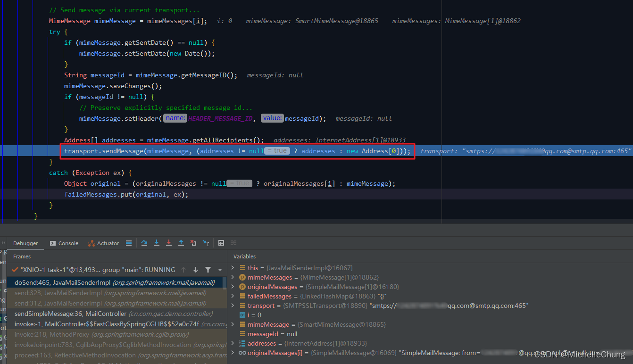Viewport: 633px width, 364px height.
Task: Click the '= true' hint on the highlighted line
Action: (277, 151)
